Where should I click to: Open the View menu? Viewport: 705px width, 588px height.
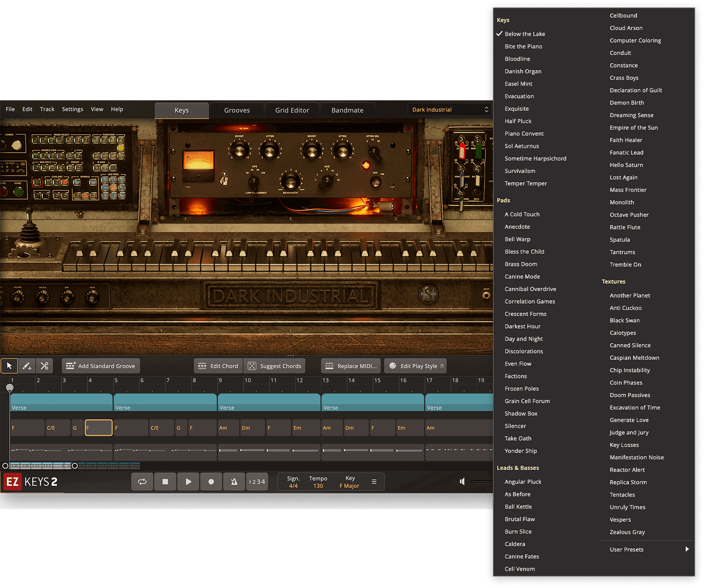click(97, 109)
